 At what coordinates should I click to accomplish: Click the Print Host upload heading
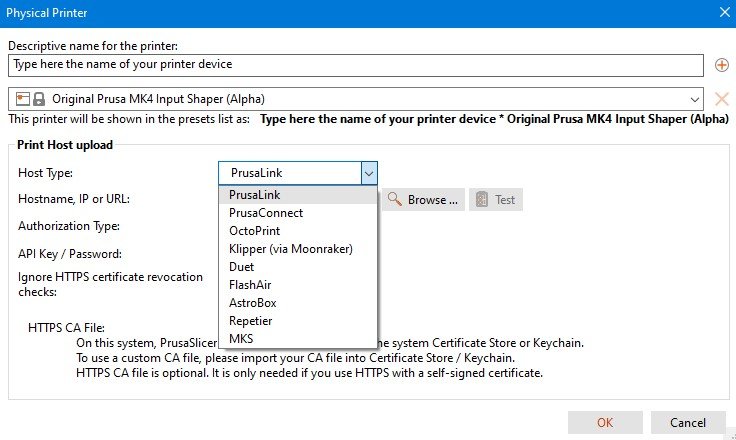coord(65,145)
